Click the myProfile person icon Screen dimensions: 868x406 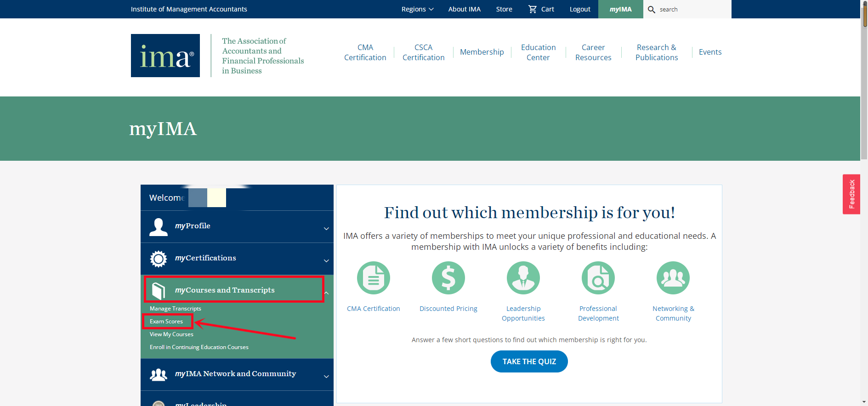coord(159,227)
